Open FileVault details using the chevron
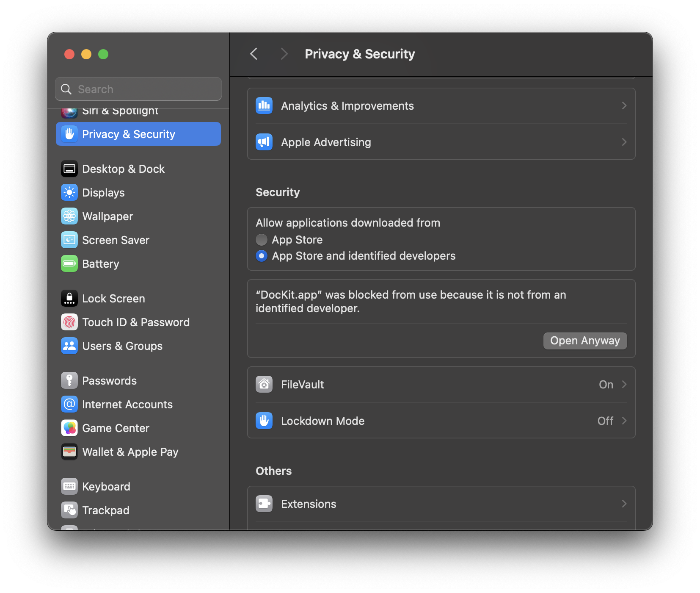 coord(624,384)
